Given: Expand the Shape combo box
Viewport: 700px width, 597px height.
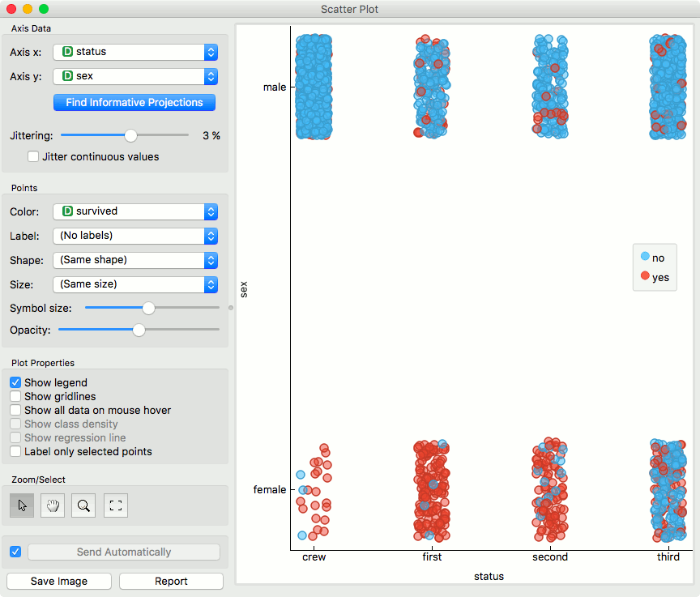Looking at the screenshot, I should [135, 260].
